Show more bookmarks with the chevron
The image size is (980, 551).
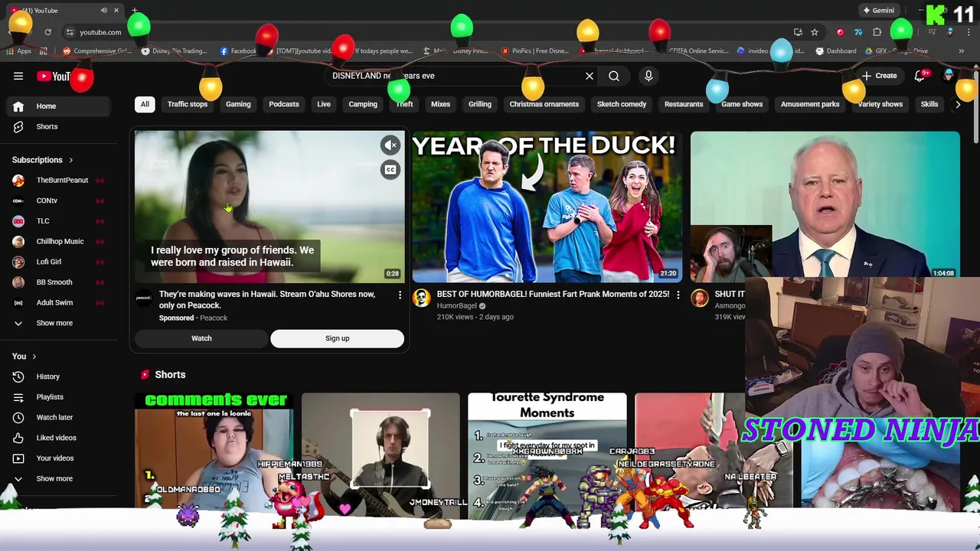961,51
